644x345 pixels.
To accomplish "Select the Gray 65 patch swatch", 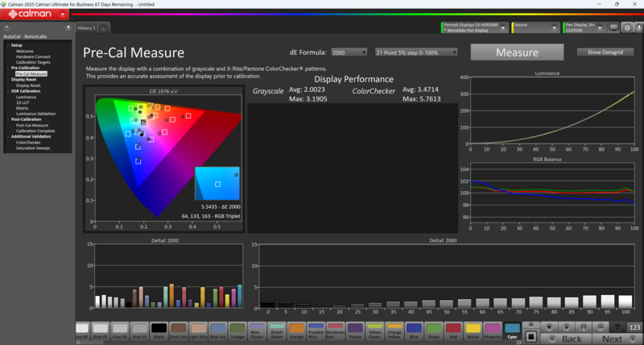I will pyautogui.click(x=100, y=331).
